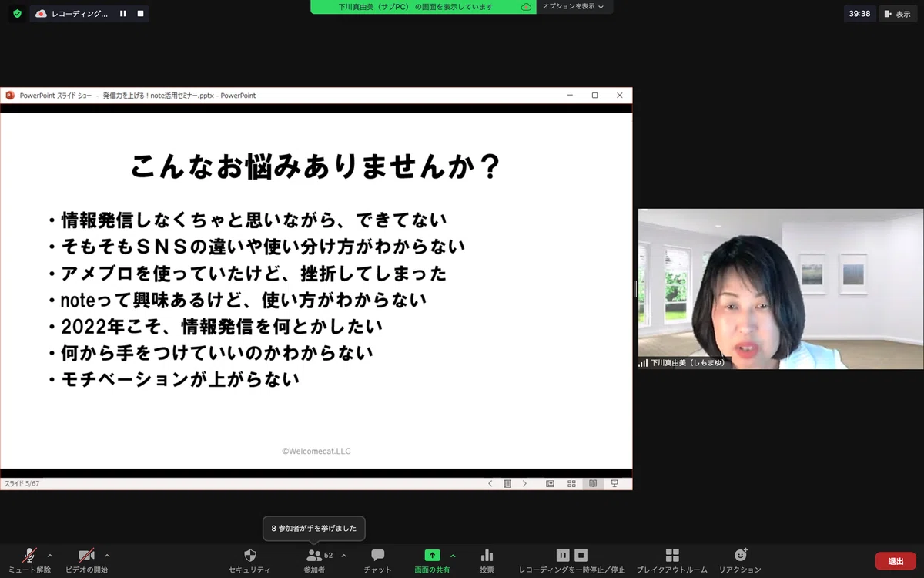The height and width of the screenshot is (578, 924).
Task: Click bullet モチベーションが上がらない
Action: pyautogui.click(x=180, y=379)
